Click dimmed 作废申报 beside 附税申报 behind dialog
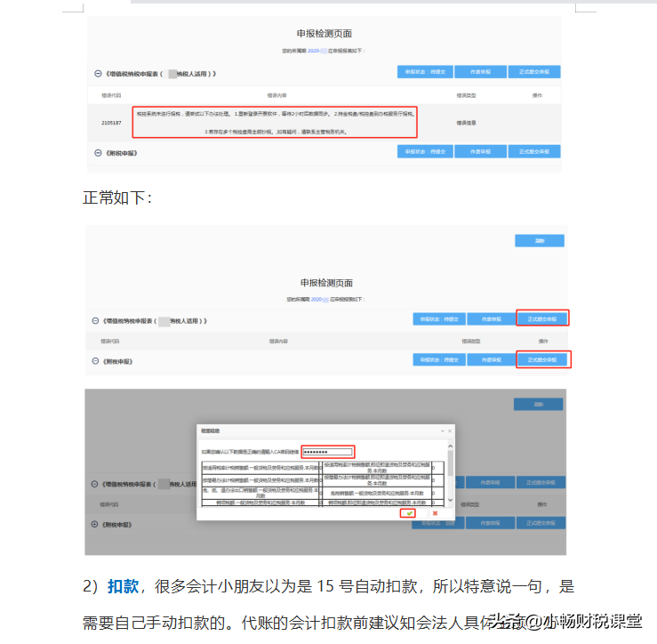This screenshot has height=644, width=657. click(x=490, y=523)
